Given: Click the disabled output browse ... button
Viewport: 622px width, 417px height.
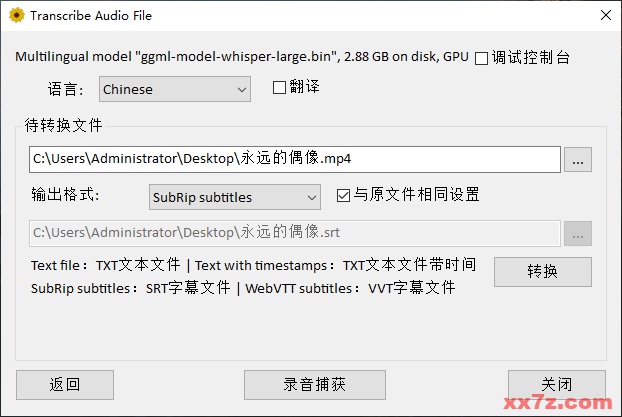Looking at the screenshot, I should tap(578, 233).
